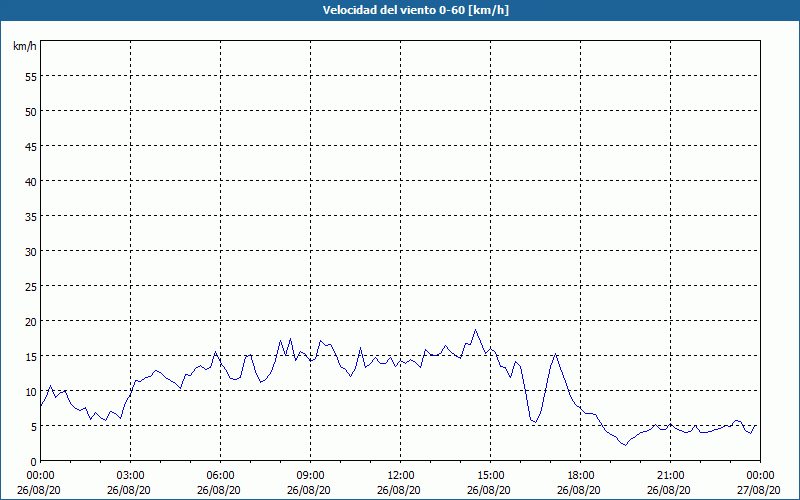This screenshot has width=800, height=500.
Task: Click the wind speed minimum near 19:30
Action: [626, 445]
